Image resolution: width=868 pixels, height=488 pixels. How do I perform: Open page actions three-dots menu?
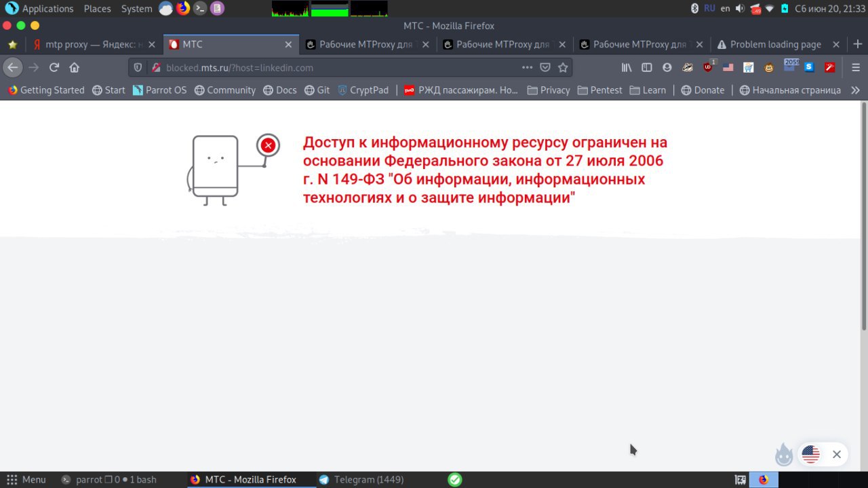pos(527,67)
